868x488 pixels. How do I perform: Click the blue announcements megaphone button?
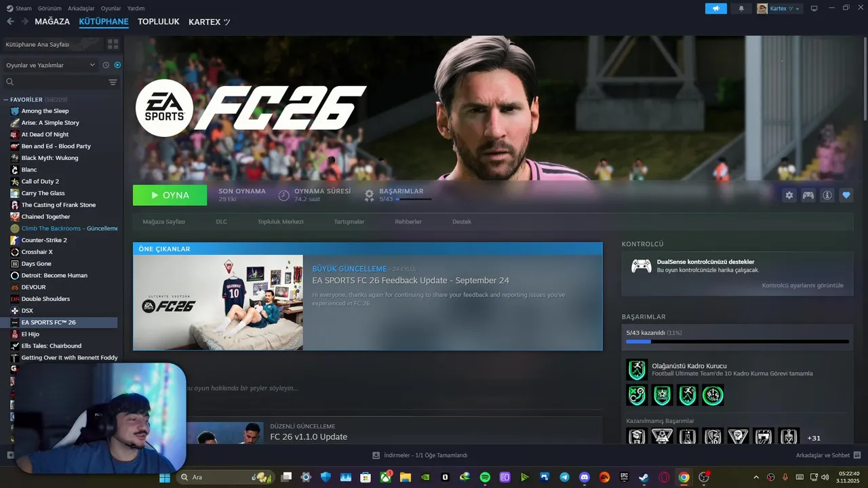point(716,8)
